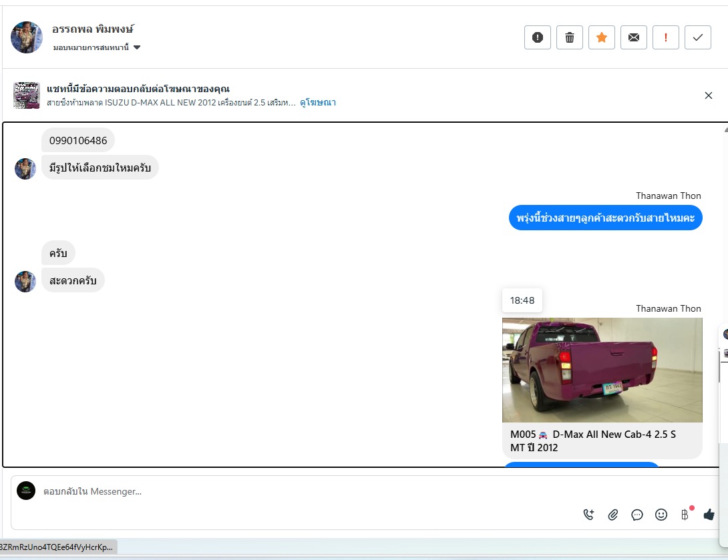Open the emoji picker
This screenshot has width=728, height=560.
[x=661, y=514]
